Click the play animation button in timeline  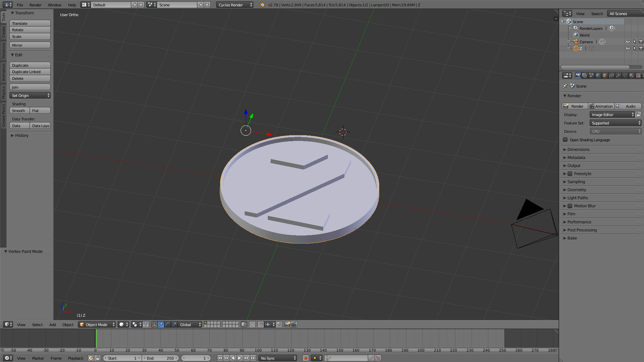[240, 358]
